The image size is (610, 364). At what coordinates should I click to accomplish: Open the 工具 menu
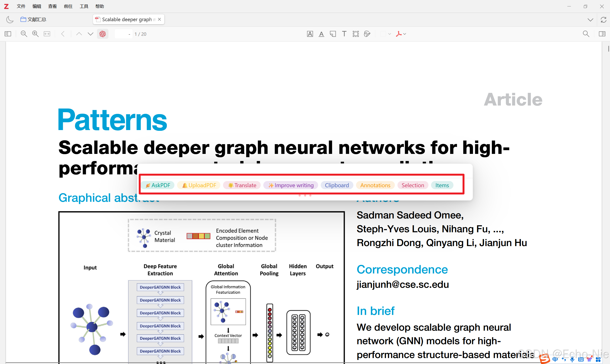coord(84,6)
